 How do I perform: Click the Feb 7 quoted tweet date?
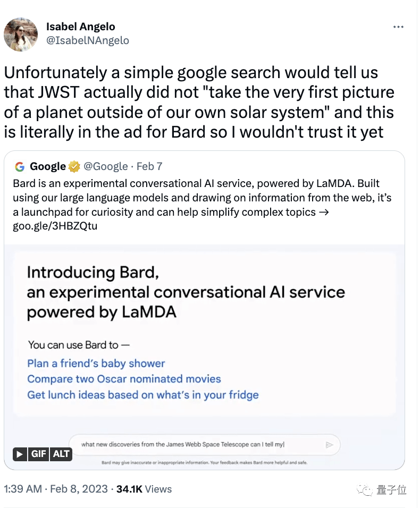(x=149, y=166)
